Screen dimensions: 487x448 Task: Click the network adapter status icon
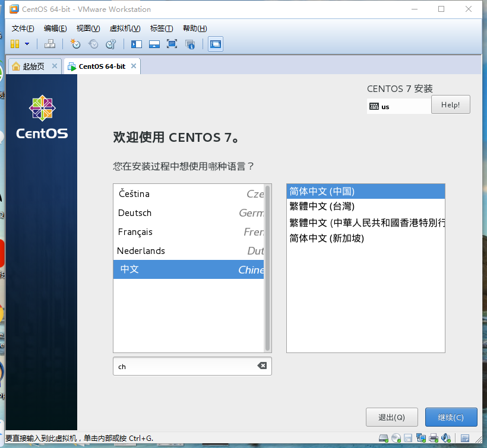[421, 438]
